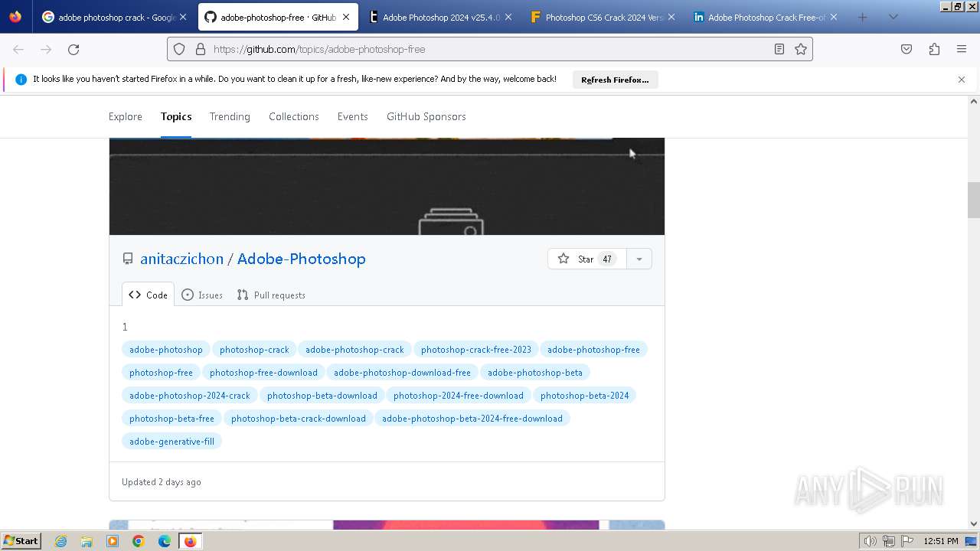The width and height of the screenshot is (980, 551).
Task: Open tracking protection shield icon
Action: [179, 49]
